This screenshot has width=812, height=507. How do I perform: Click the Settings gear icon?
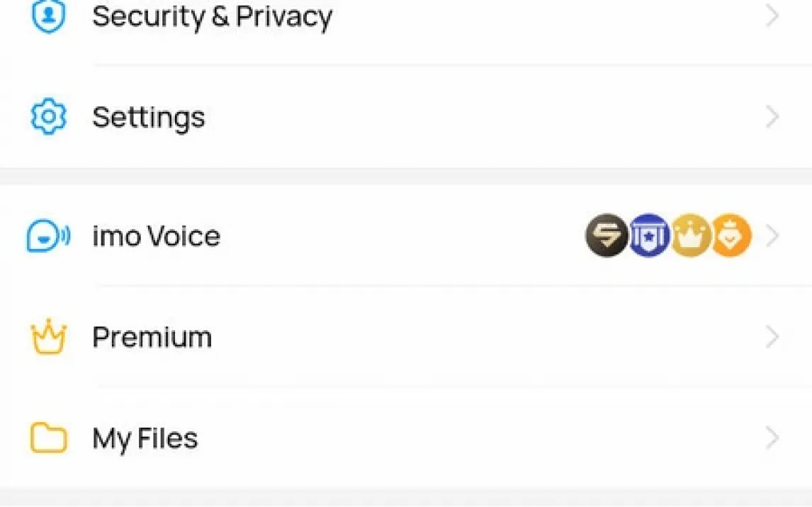[x=48, y=116]
